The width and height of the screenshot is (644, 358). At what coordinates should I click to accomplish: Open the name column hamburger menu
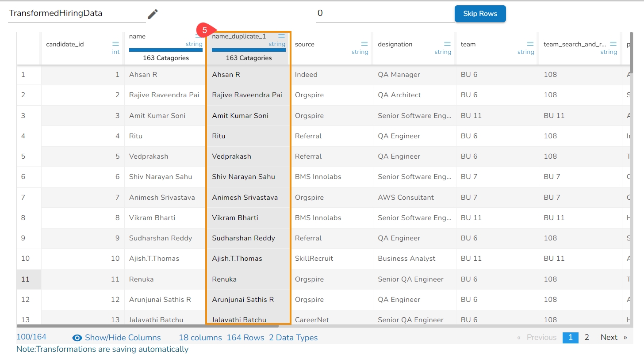[199, 37]
